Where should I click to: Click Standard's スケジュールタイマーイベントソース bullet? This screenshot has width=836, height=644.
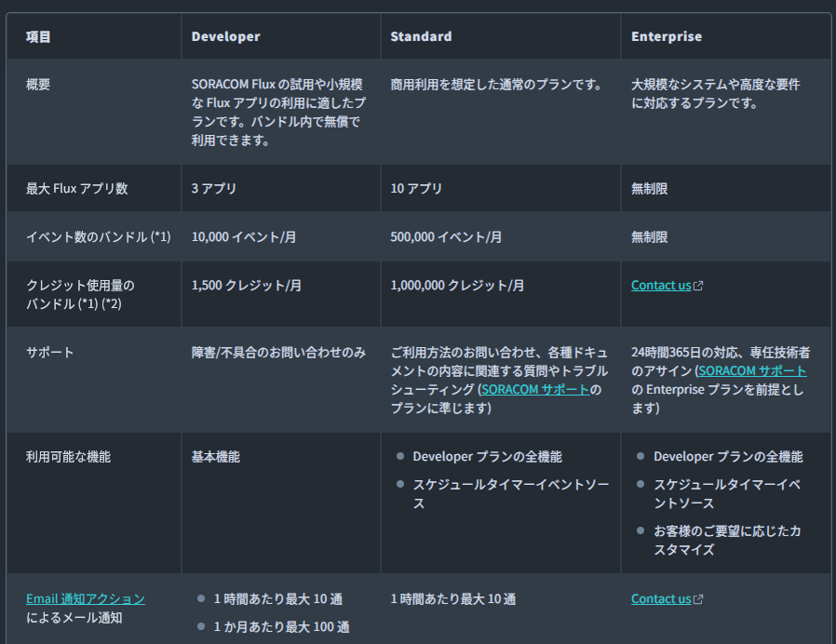pyautogui.click(x=511, y=493)
